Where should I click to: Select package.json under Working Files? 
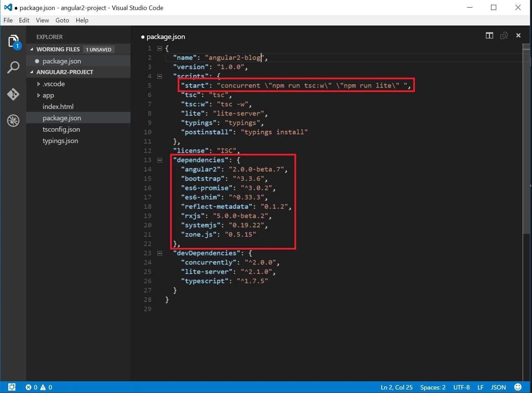click(x=78, y=61)
